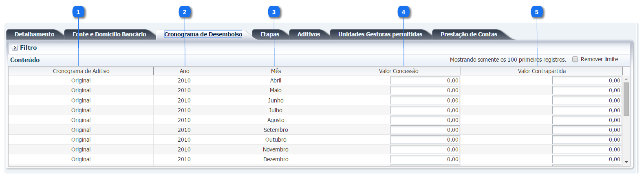Image resolution: width=644 pixels, height=178 pixels.
Task: Click annotation marker number 3
Action: click(x=274, y=12)
